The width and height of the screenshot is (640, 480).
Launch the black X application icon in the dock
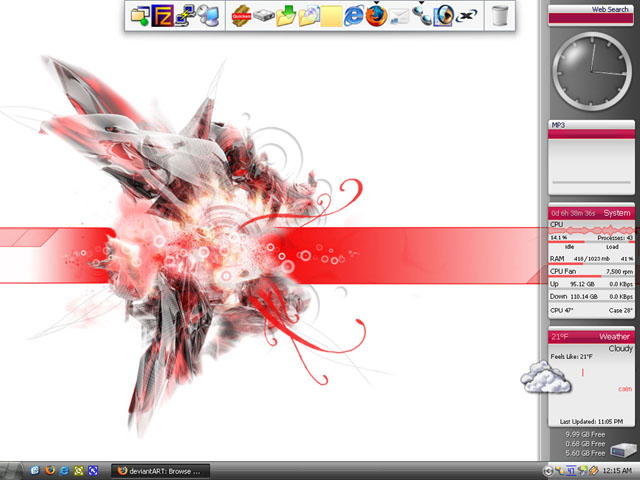click(467, 16)
